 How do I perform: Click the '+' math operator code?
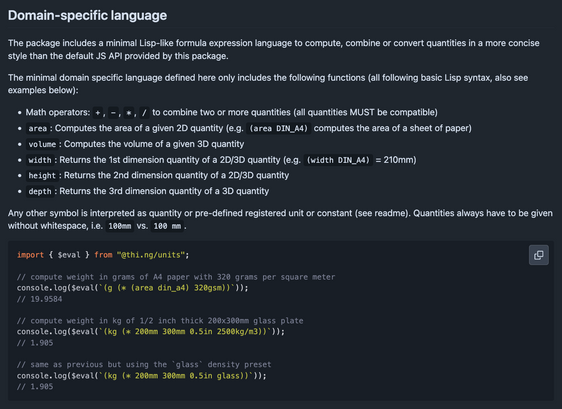(97, 113)
